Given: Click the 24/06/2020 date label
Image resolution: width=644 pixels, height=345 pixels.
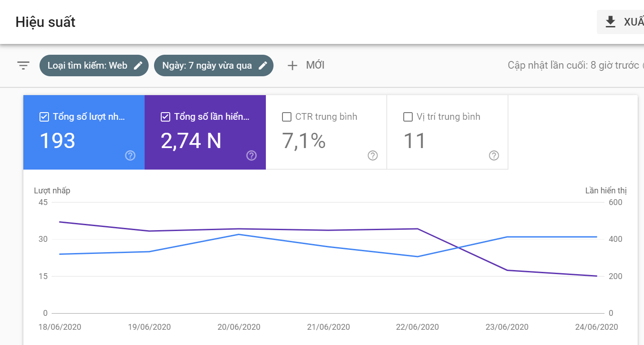Looking at the screenshot, I should tap(596, 327).
